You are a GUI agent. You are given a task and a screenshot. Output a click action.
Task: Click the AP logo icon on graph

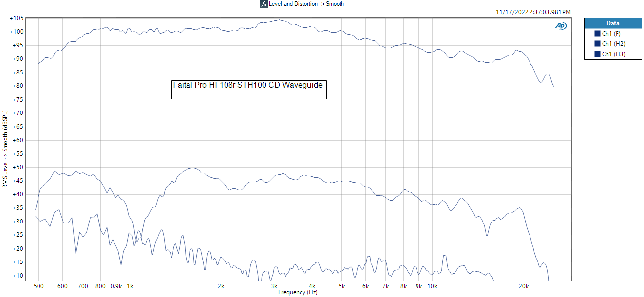click(561, 26)
